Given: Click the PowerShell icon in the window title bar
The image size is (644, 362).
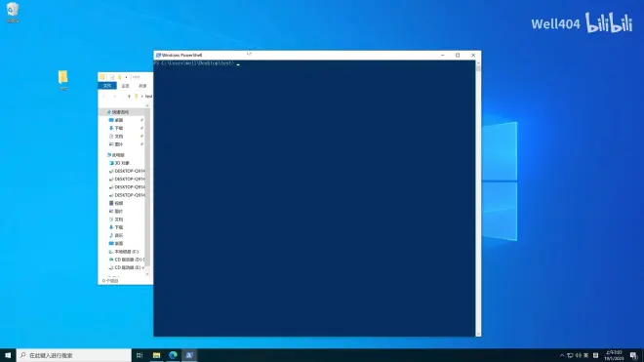Looking at the screenshot, I should (158, 55).
